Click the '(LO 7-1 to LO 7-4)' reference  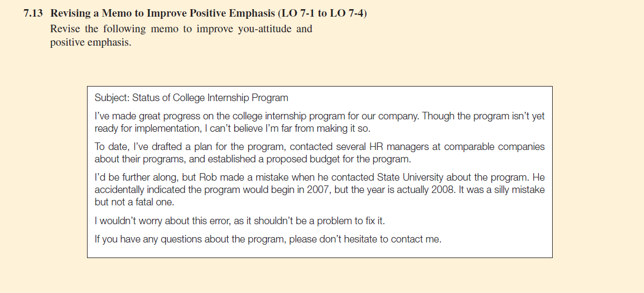(x=323, y=13)
